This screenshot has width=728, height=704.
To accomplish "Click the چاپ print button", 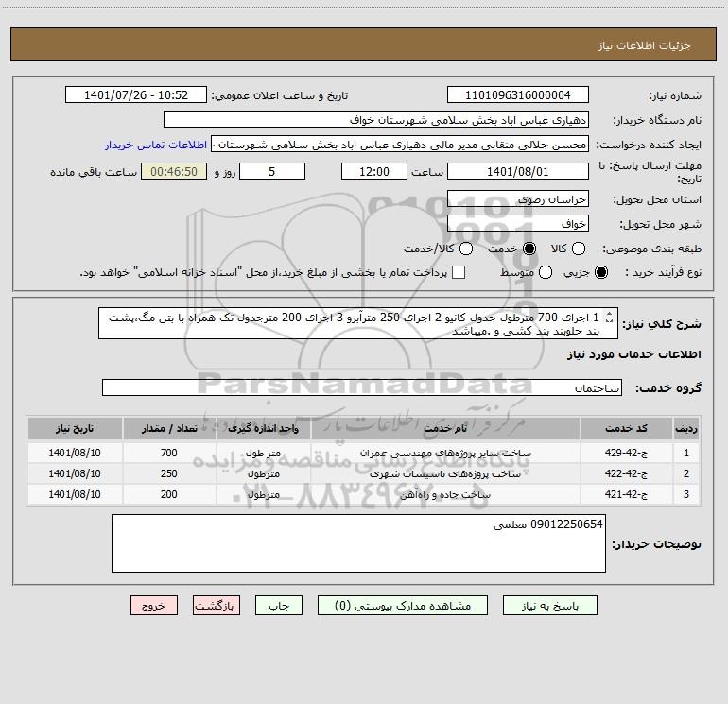I will point(279,606).
